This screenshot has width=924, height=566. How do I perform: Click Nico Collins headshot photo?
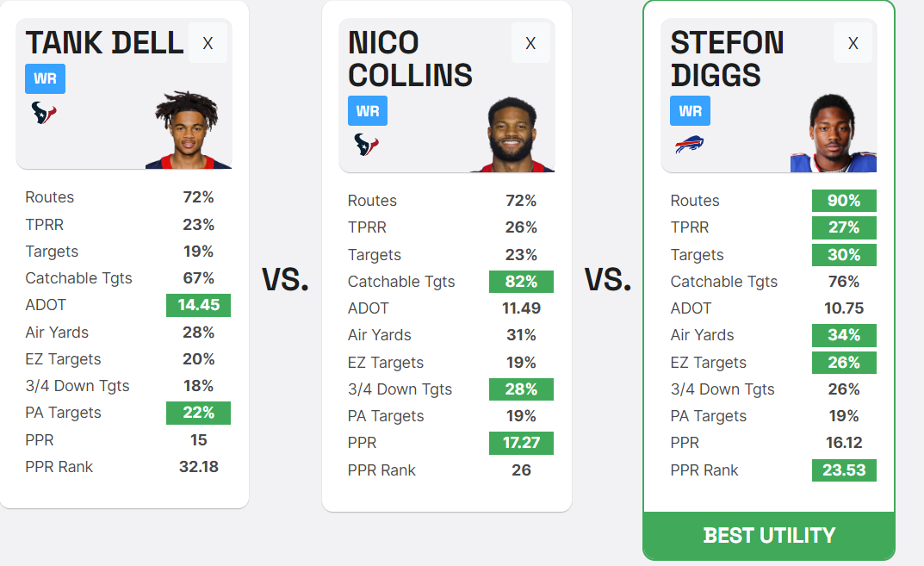coord(512,134)
